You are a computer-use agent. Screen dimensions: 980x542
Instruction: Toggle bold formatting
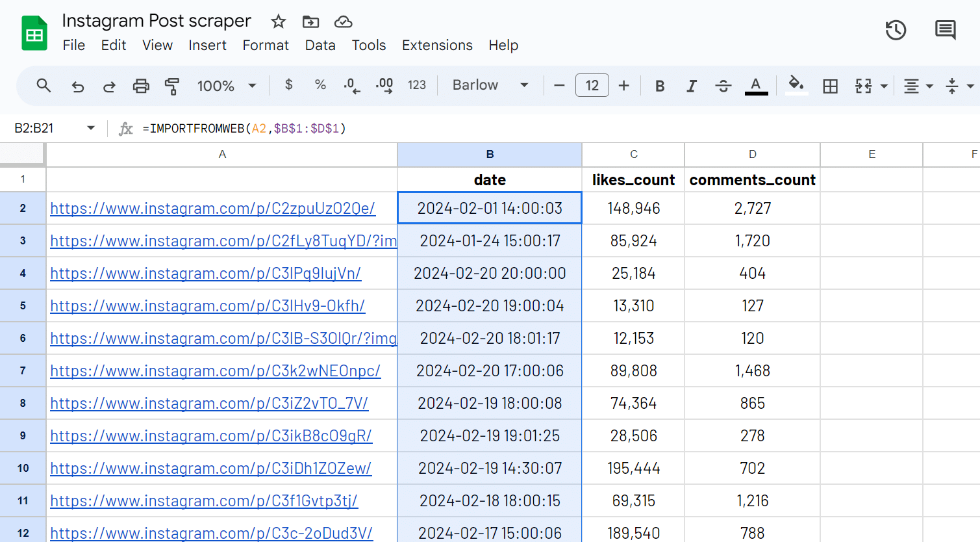pos(660,86)
